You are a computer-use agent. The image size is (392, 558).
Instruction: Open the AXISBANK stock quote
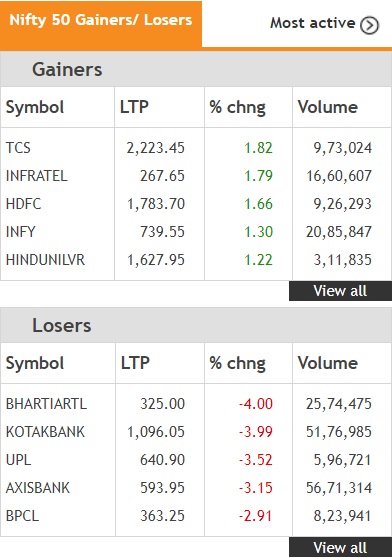tap(38, 488)
